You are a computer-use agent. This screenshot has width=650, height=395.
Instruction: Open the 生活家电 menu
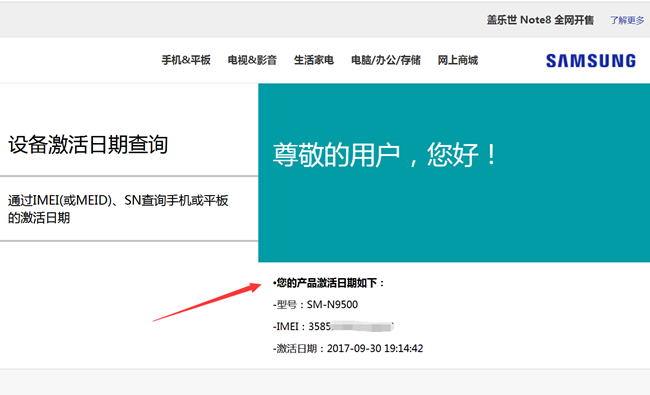[314, 60]
